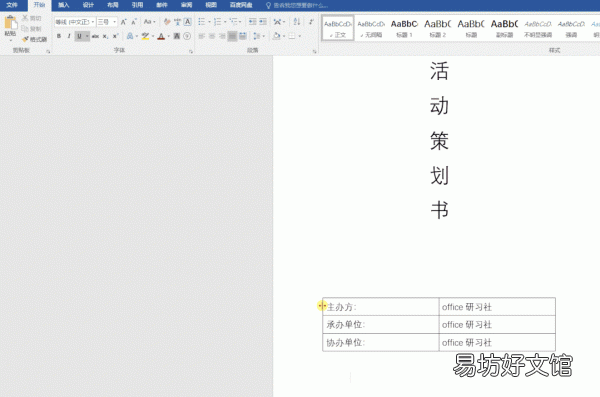Switch to the 设计 (Design) tab
600x397 pixels.
click(88, 5)
